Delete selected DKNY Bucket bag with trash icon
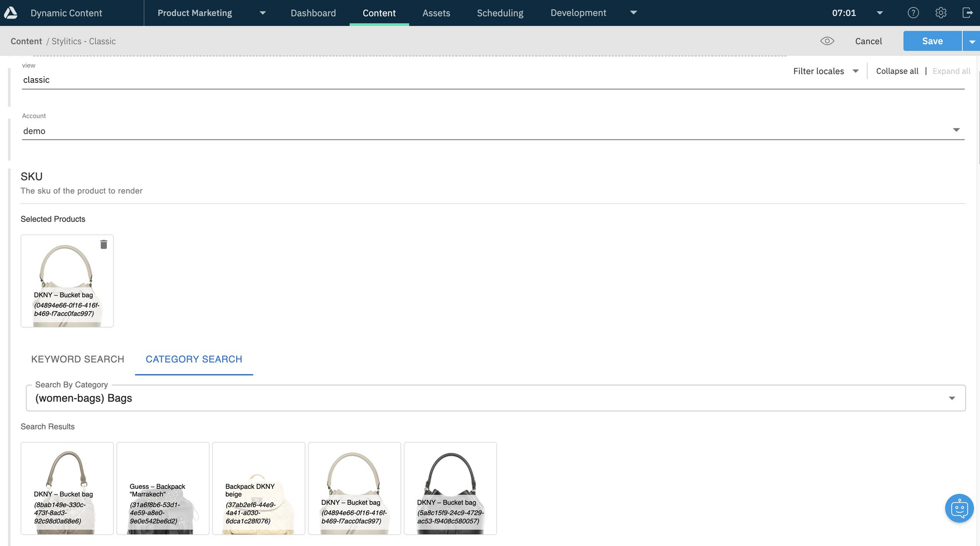Screen dimensions: 980x546 tap(104, 244)
